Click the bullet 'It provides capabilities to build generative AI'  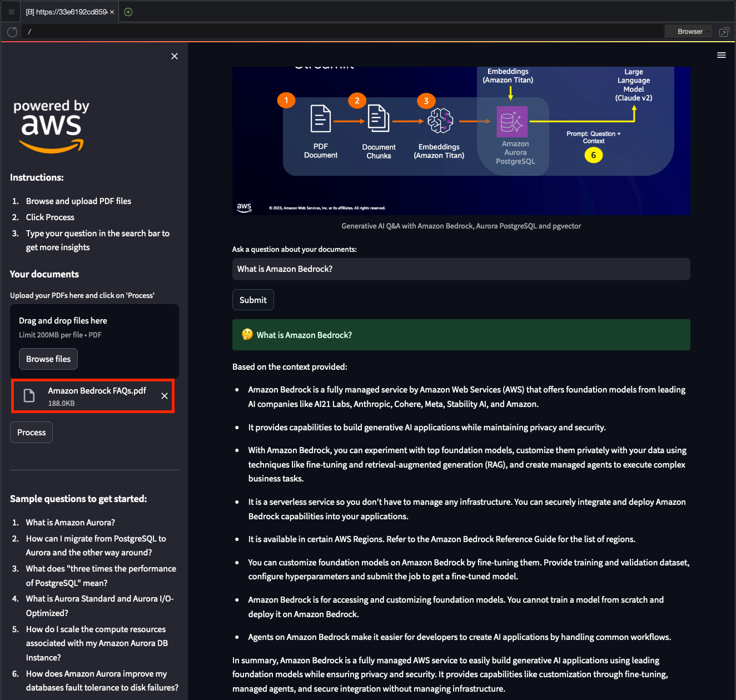coord(427,428)
